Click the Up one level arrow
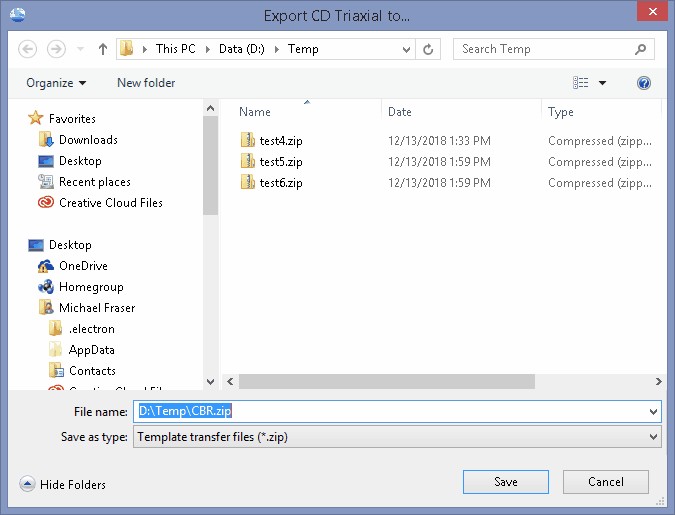This screenshot has width=675, height=515. 103,49
